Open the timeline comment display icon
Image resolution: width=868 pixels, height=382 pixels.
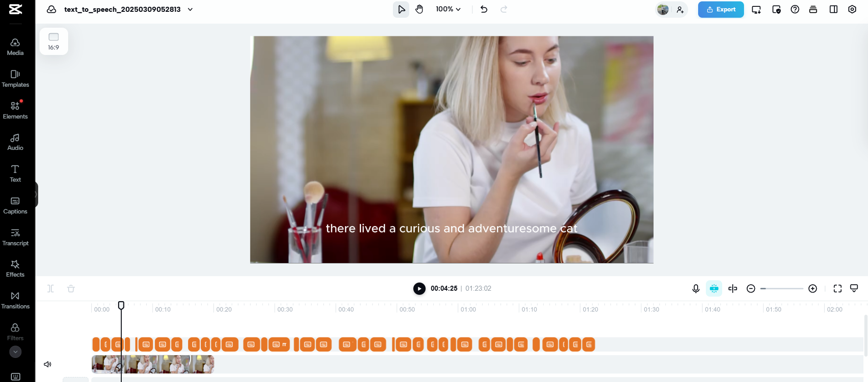[854, 288]
